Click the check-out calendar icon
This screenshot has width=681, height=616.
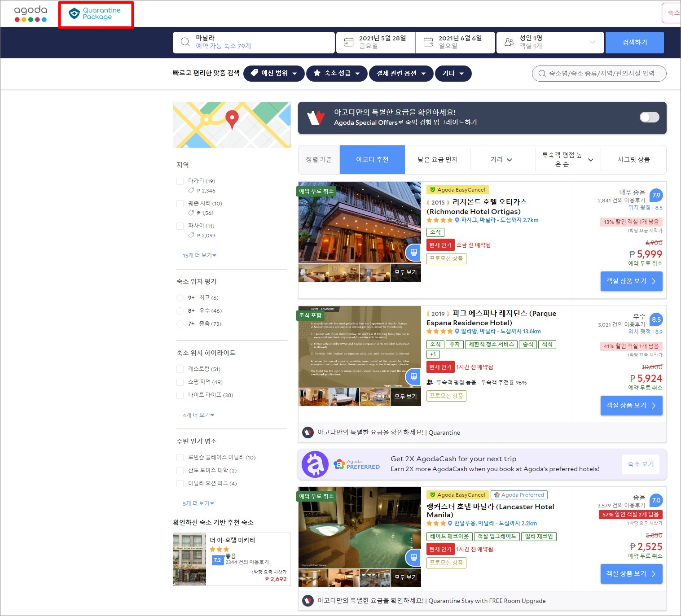click(428, 42)
